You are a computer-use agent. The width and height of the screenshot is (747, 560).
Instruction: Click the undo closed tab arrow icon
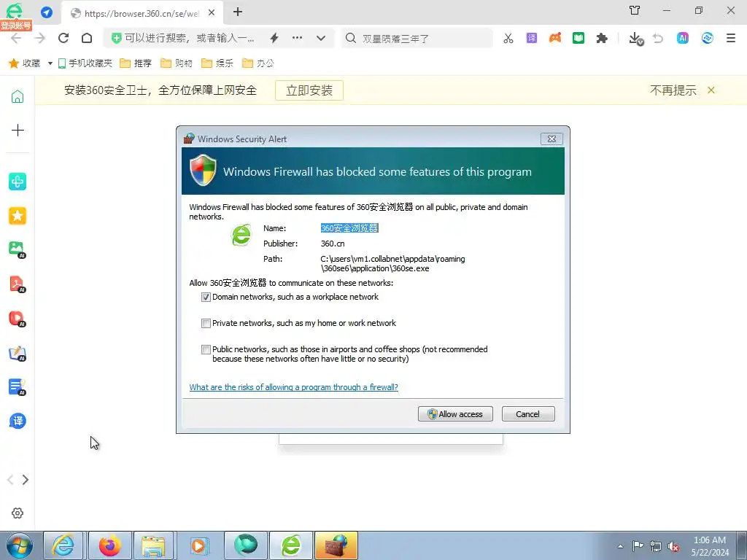(x=658, y=38)
